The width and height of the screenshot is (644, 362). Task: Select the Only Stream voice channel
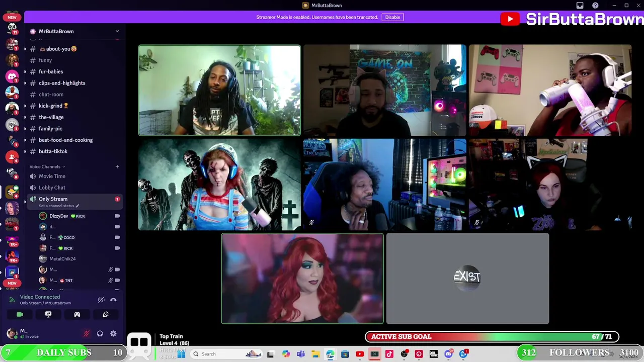(74, 201)
